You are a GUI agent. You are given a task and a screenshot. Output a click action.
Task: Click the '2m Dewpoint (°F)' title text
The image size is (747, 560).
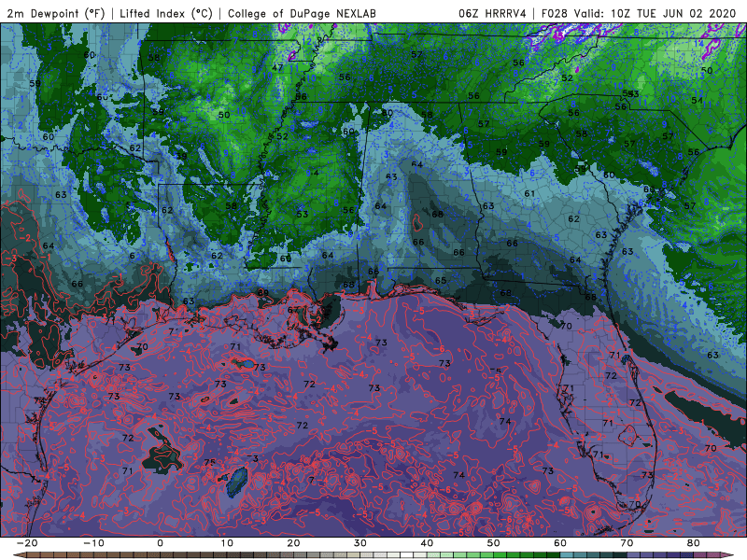click(x=56, y=13)
